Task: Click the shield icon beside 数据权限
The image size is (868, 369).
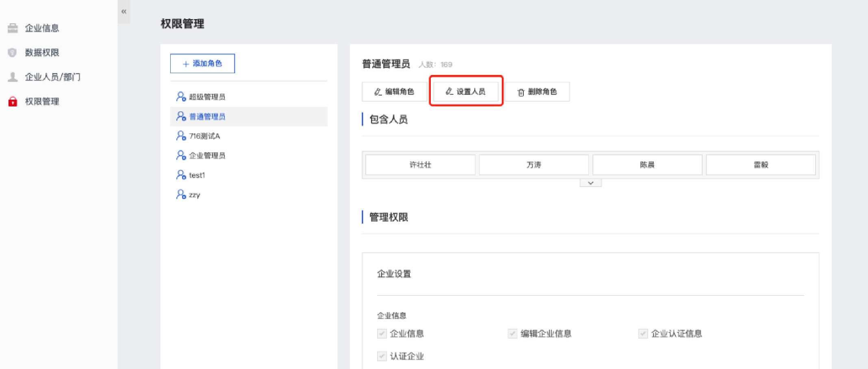Action: [13, 52]
